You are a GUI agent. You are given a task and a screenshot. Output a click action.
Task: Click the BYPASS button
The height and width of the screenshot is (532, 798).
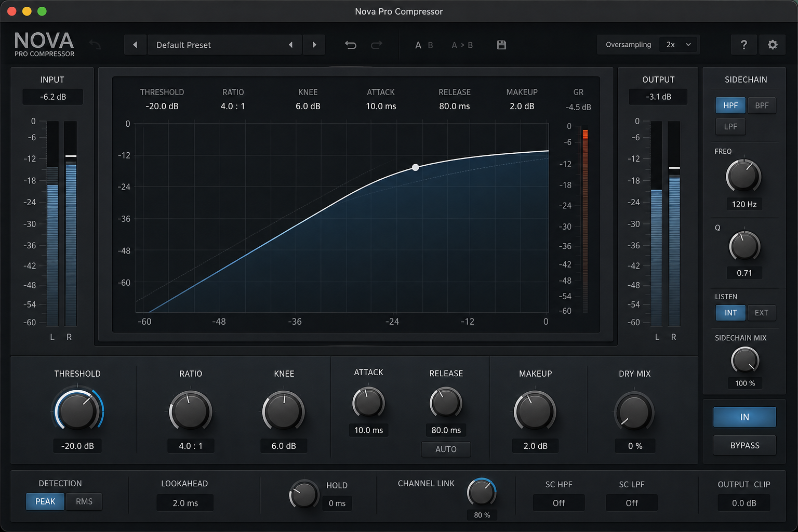(x=744, y=445)
